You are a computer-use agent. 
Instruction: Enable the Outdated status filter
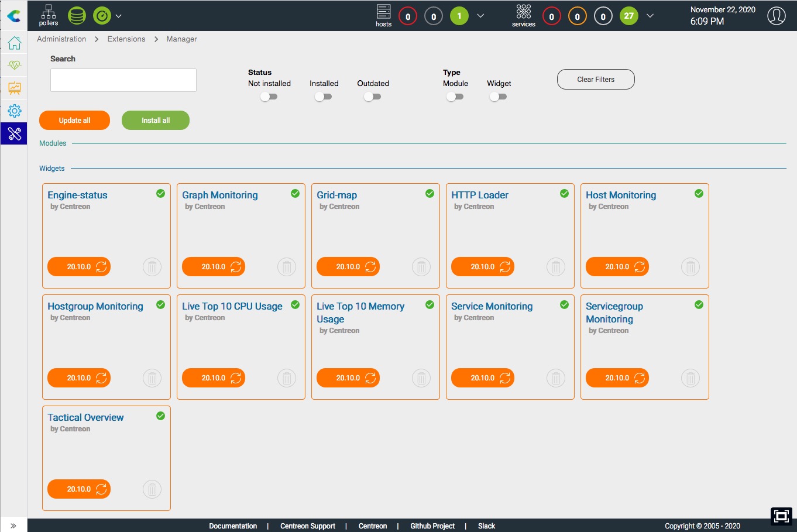tap(372, 97)
